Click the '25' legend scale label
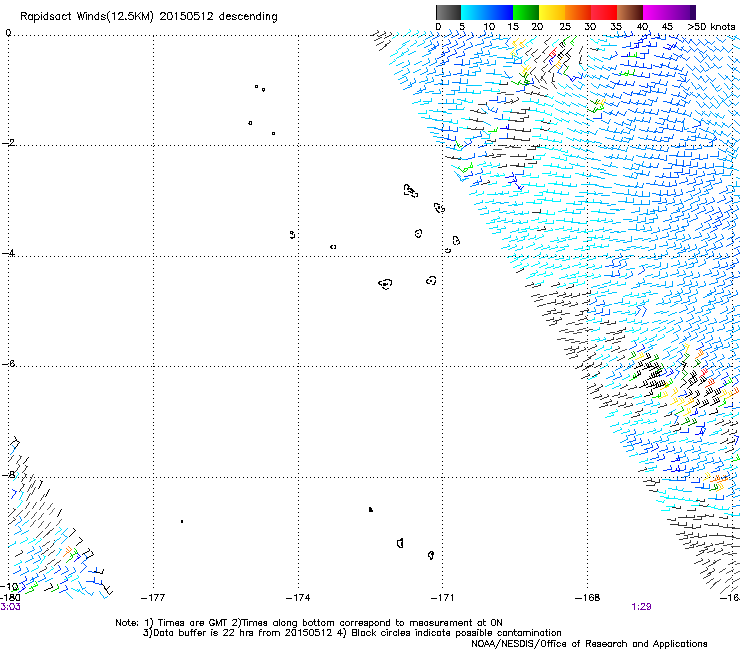The width and height of the screenshot is (740, 650). pos(565,27)
